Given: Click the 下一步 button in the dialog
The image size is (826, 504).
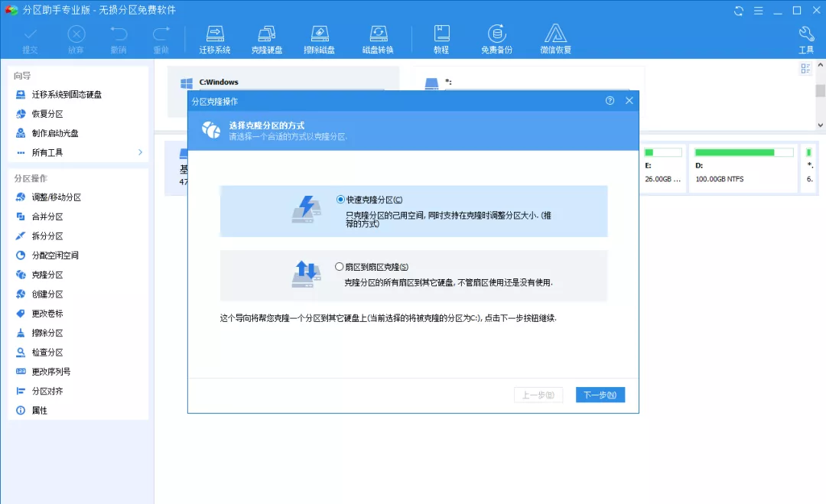Looking at the screenshot, I should [x=600, y=395].
